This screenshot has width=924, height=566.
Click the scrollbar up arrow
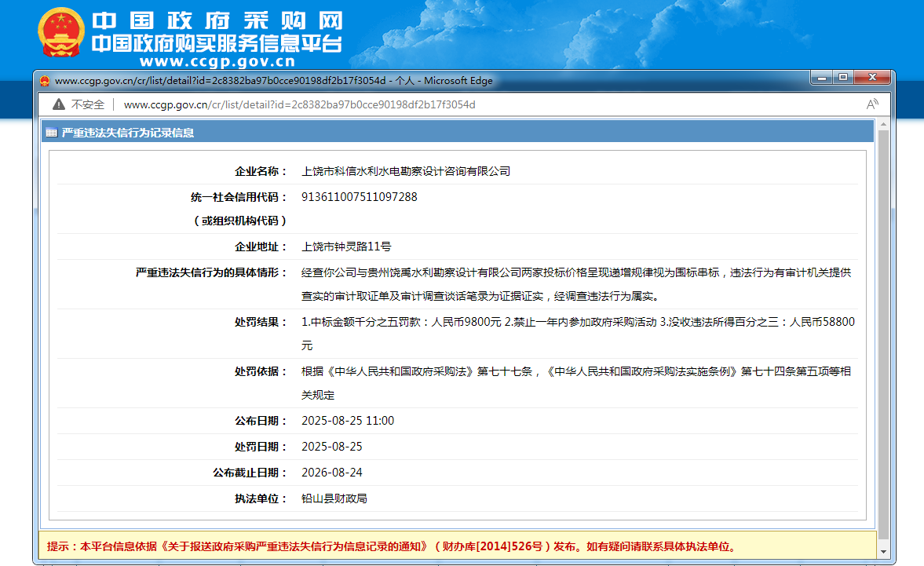point(883,124)
